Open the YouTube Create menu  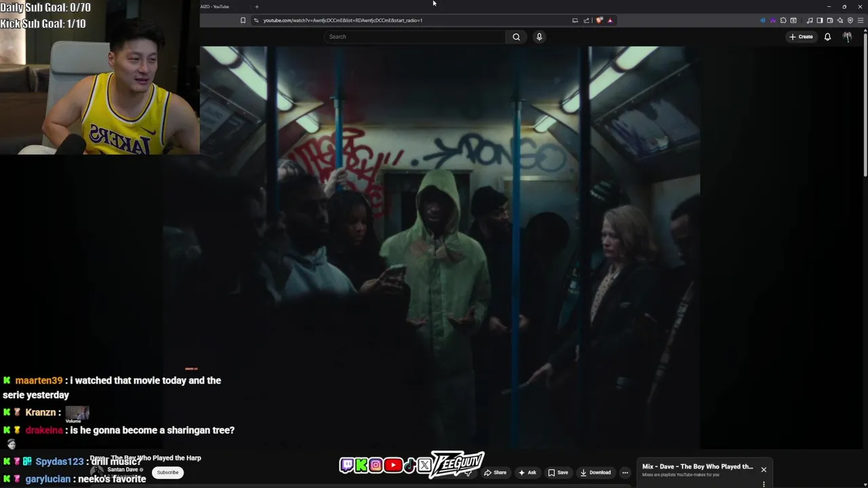click(x=801, y=37)
